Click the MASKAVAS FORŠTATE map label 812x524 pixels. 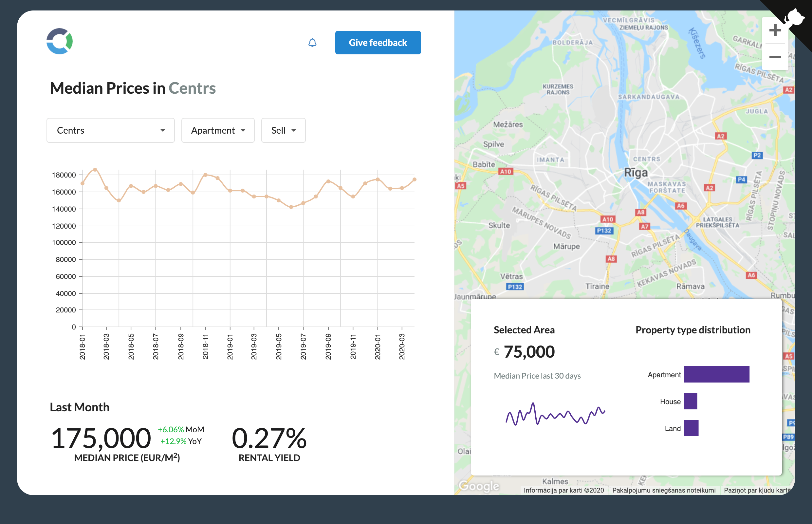[667, 187]
